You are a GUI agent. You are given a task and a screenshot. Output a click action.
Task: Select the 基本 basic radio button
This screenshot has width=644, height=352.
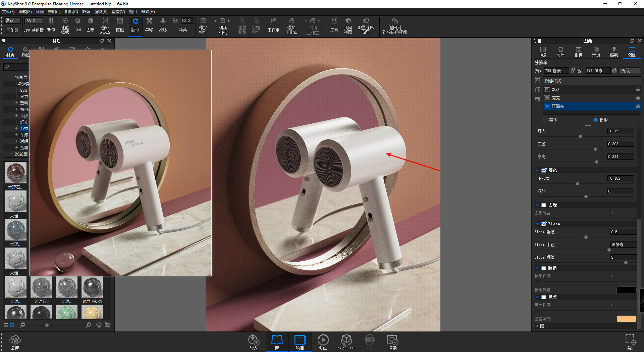coord(545,120)
